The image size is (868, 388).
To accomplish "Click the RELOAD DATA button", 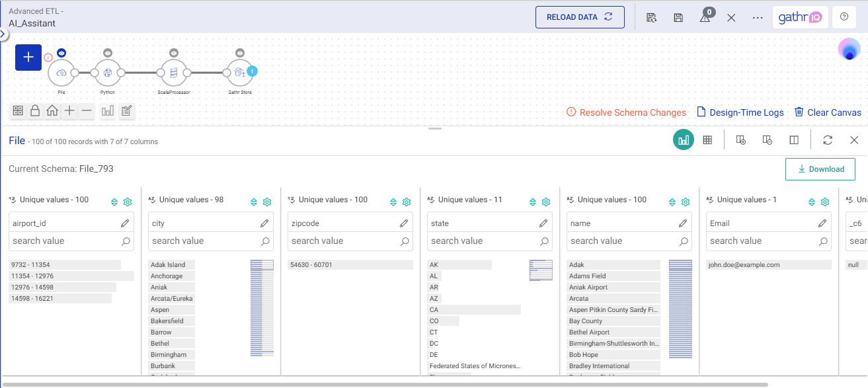I will (580, 17).
